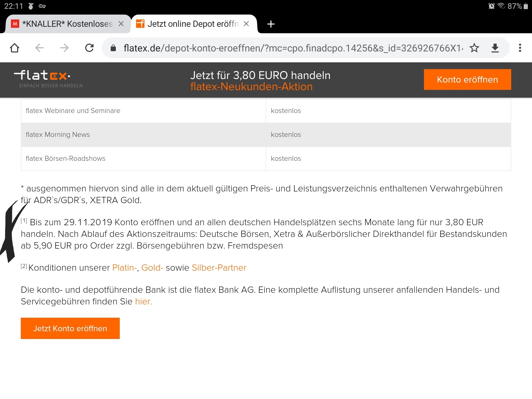
Task: Bookmark page with the star icon
Action: (x=474, y=48)
